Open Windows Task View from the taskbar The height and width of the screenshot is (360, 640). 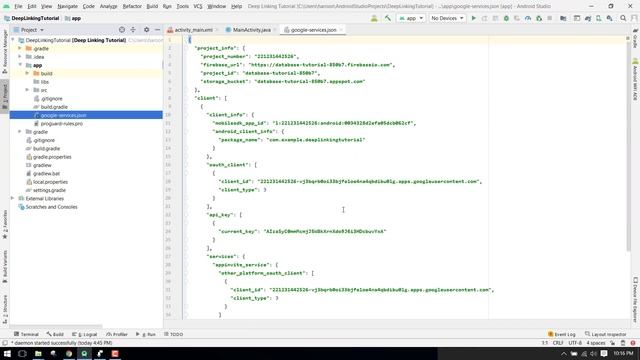[22, 353]
